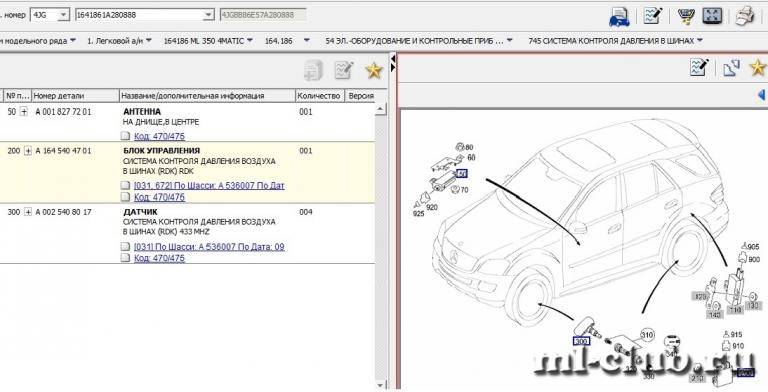Go to previous diagram with blue arrow
This screenshot has width=768, height=392.
coord(761,95)
